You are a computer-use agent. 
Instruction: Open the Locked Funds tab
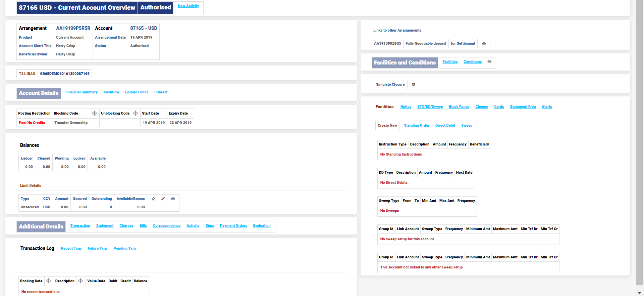click(137, 92)
